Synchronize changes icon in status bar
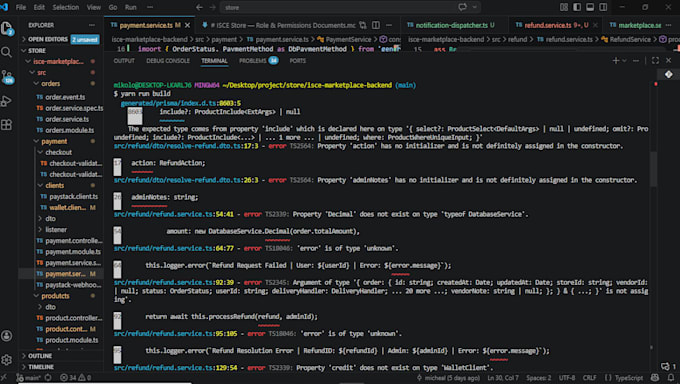 tap(48, 378)
